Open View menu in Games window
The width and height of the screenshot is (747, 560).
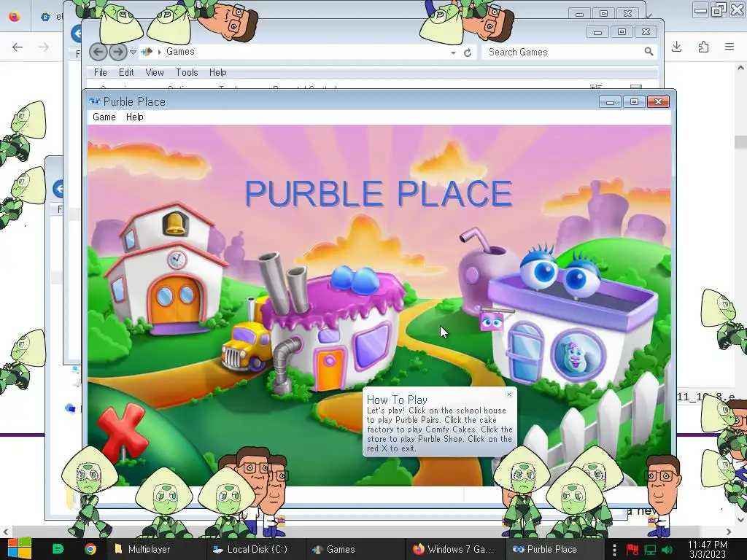[x=155, y=72]
